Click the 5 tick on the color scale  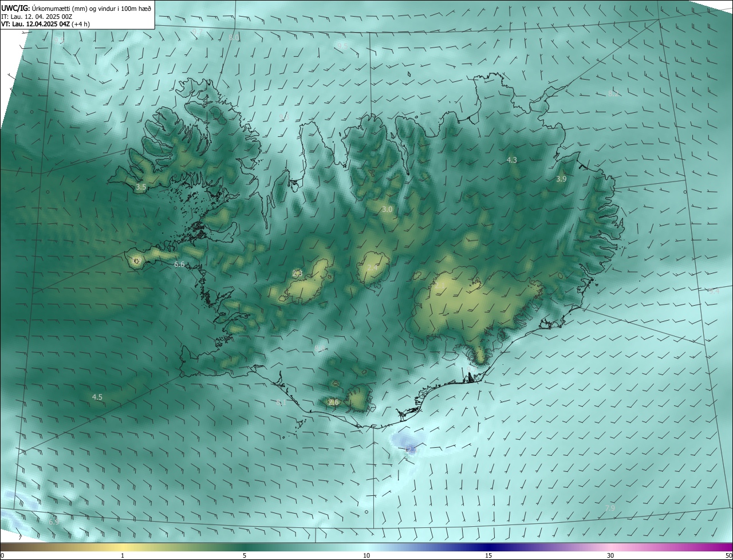(x=245, y=555)
